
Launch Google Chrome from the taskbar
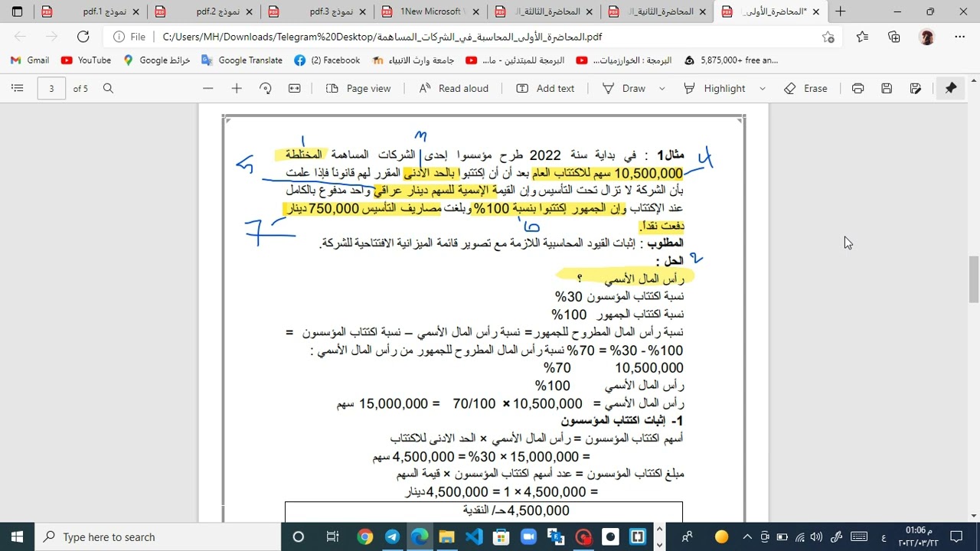365,536
